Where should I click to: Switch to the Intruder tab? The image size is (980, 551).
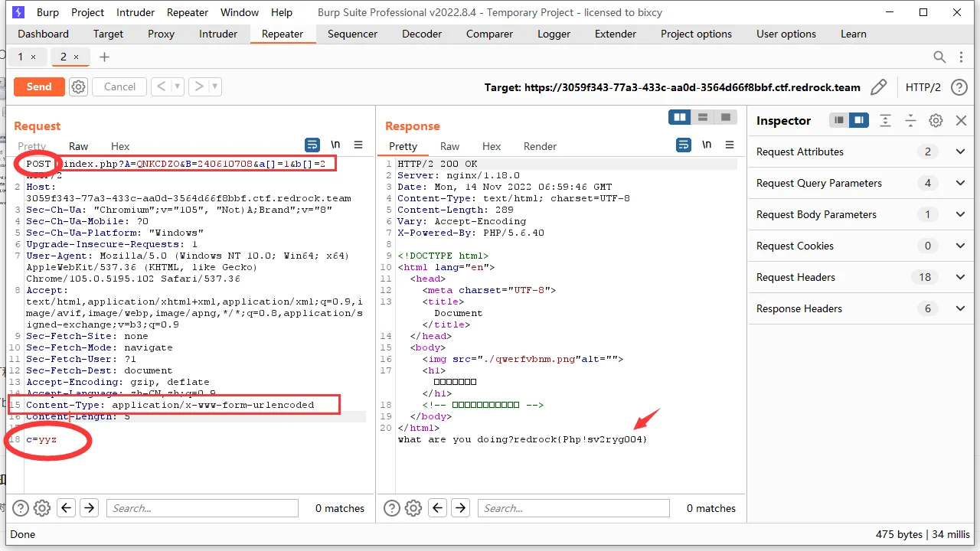click(218, 34)
